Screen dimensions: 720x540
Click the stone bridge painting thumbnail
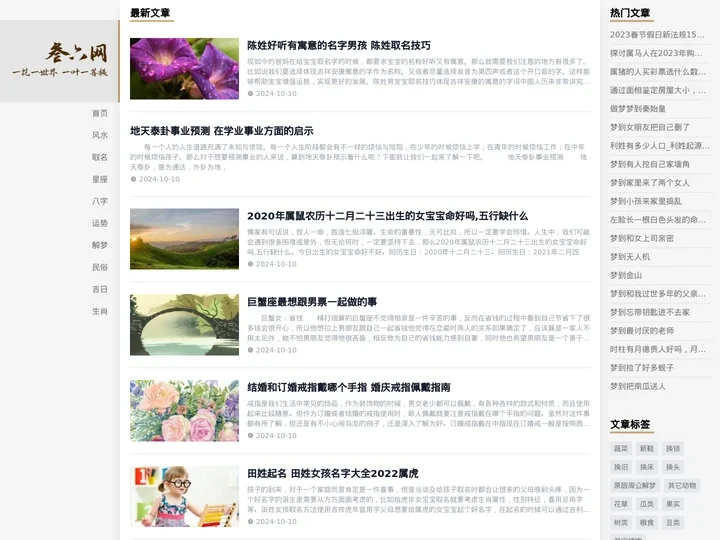pos(184,325)
